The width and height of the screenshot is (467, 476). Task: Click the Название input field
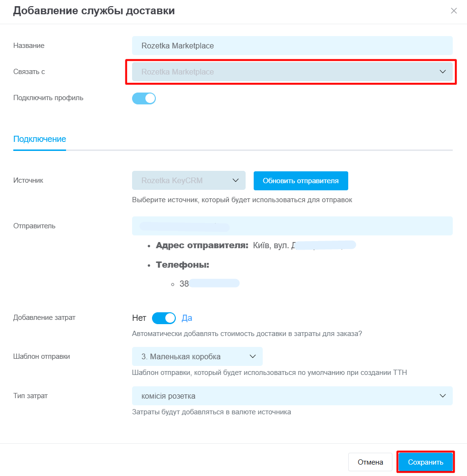[x=292, y=46]
